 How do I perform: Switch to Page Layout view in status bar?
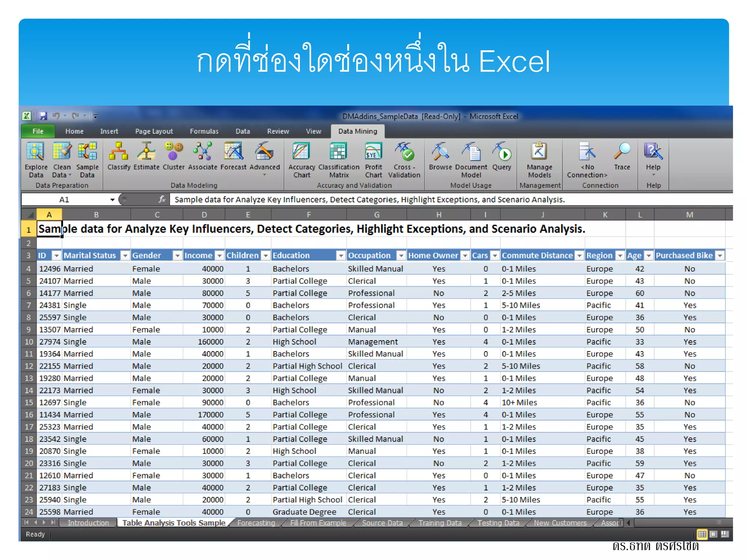point(714,534)
